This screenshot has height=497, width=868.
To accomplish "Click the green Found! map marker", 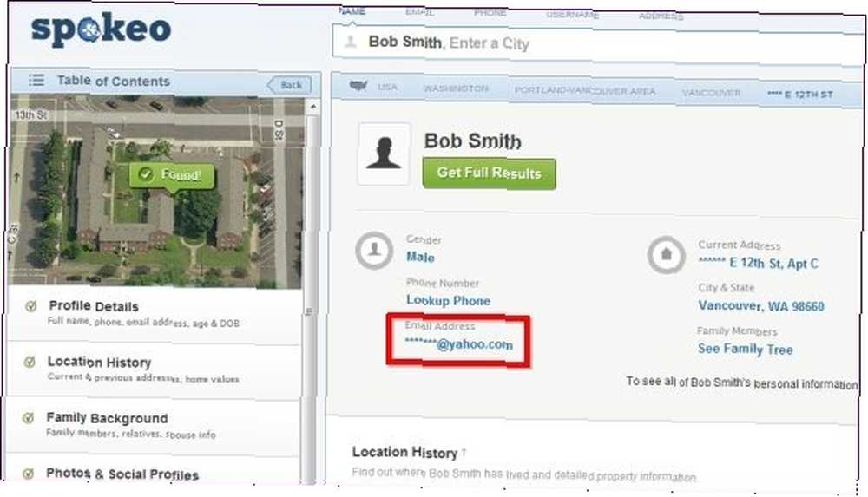I will pos(172,176).
